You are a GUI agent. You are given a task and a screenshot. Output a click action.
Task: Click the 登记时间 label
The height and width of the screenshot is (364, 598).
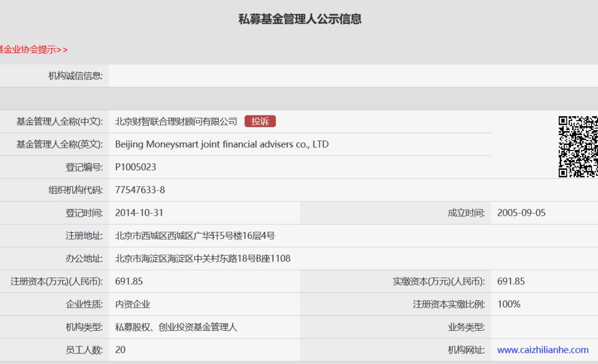click(x=84, y=212)
